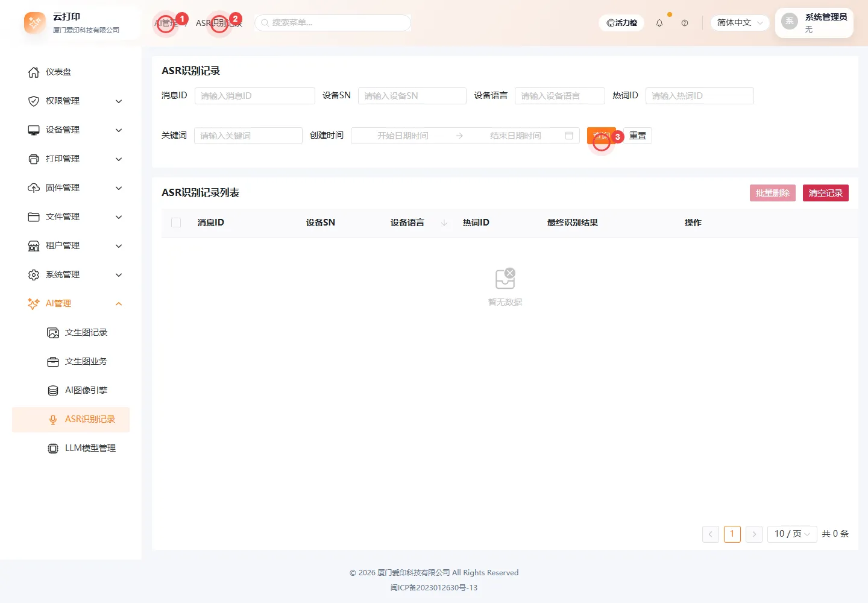Image resolution: width=868 pixels, height=603 pixels.
Task: Click the 搜索菜单 search box
Action: click(x=333, y=23)
